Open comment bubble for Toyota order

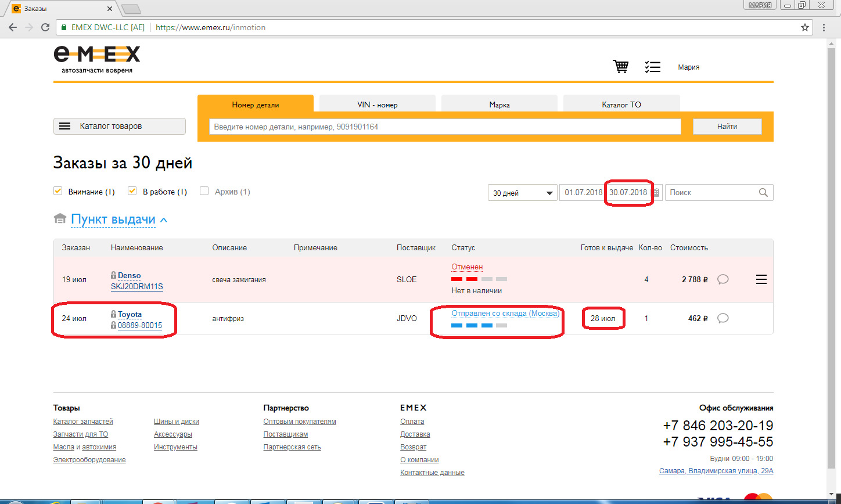click(723, 318)
